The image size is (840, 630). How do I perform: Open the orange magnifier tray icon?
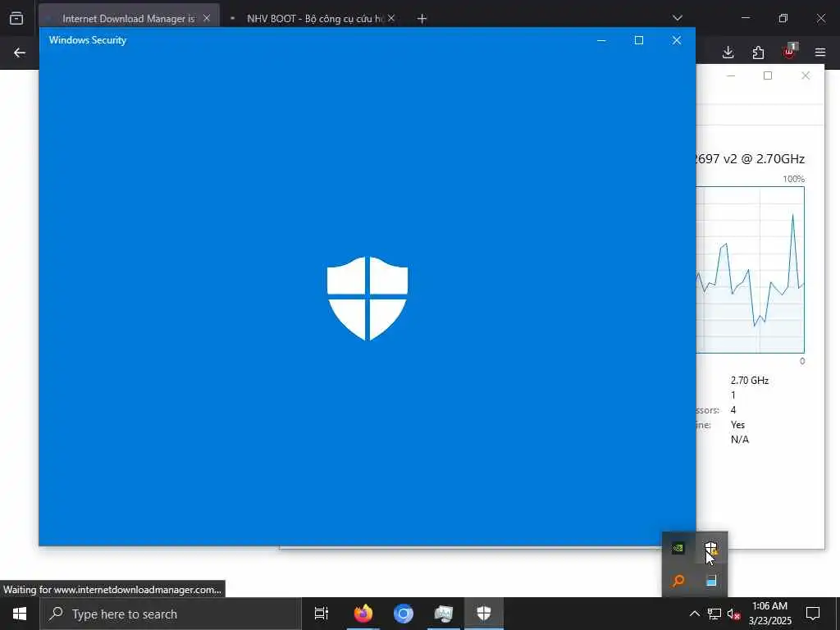tap(678, 581)
